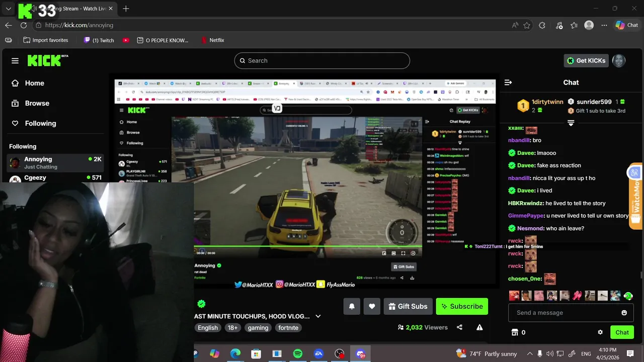Add this page to favorites with star icon
The height and width of the screenshot is (362, 644).
527,25
